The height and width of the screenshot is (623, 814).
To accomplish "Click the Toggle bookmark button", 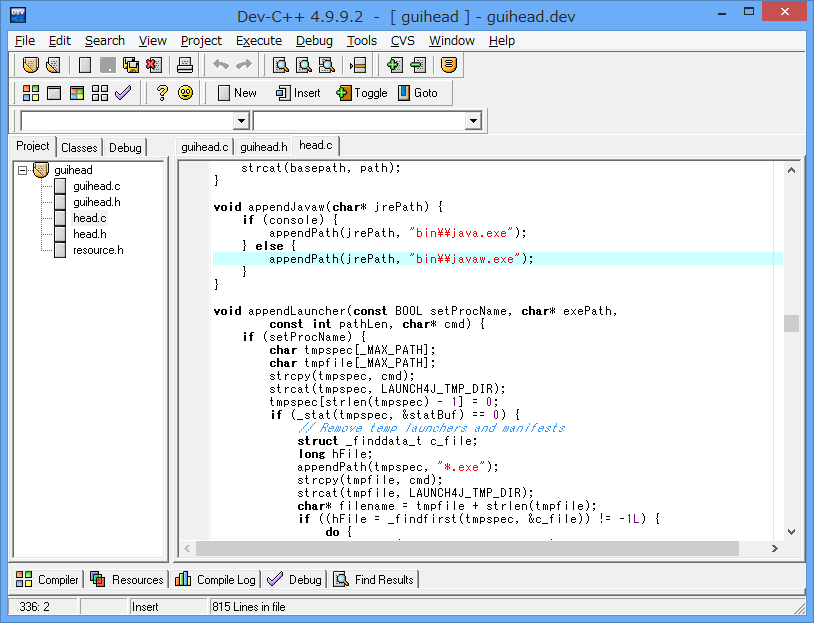I will pos(362,93).
